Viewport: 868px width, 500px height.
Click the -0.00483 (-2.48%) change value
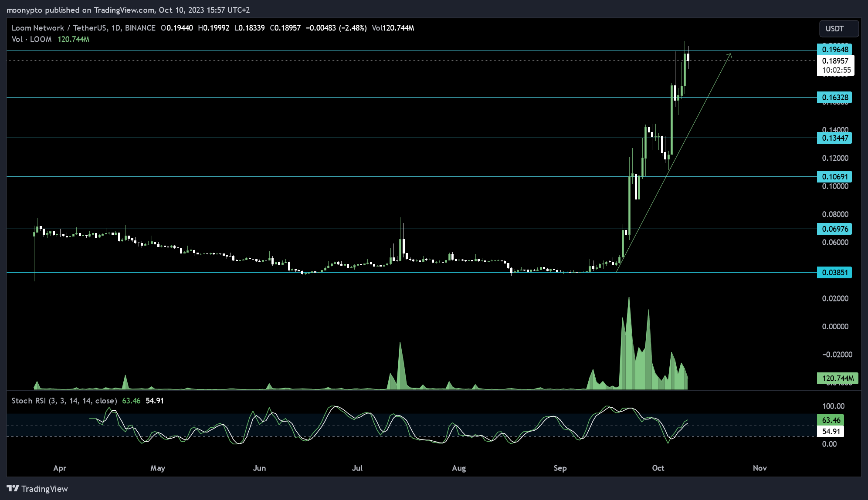[x=336, y=28]
